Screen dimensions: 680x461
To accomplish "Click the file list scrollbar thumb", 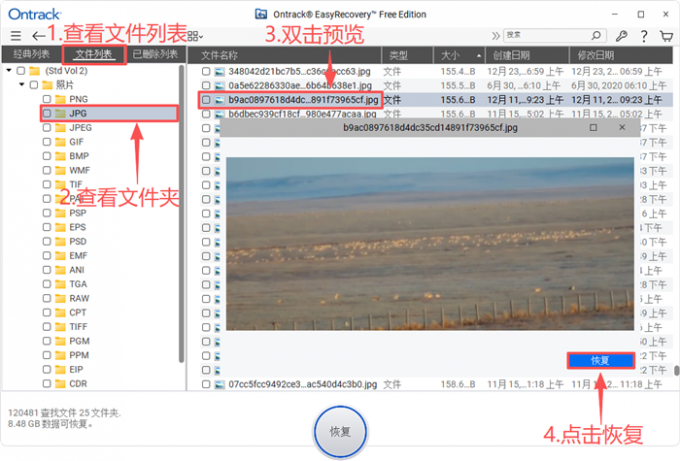I will coord(677,370).
